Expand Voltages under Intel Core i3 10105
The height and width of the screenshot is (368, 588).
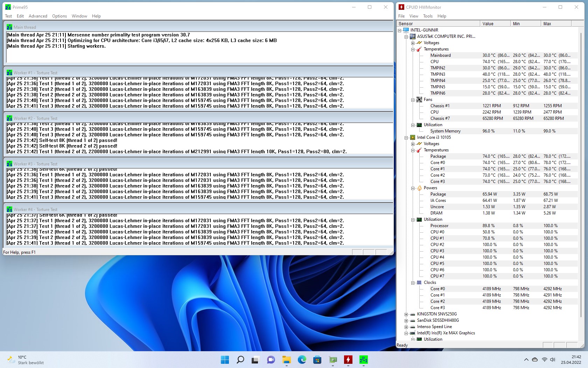413,144
